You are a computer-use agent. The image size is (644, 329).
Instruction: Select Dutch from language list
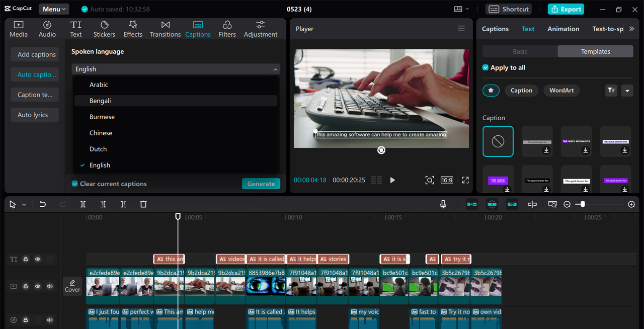[176, 149]
